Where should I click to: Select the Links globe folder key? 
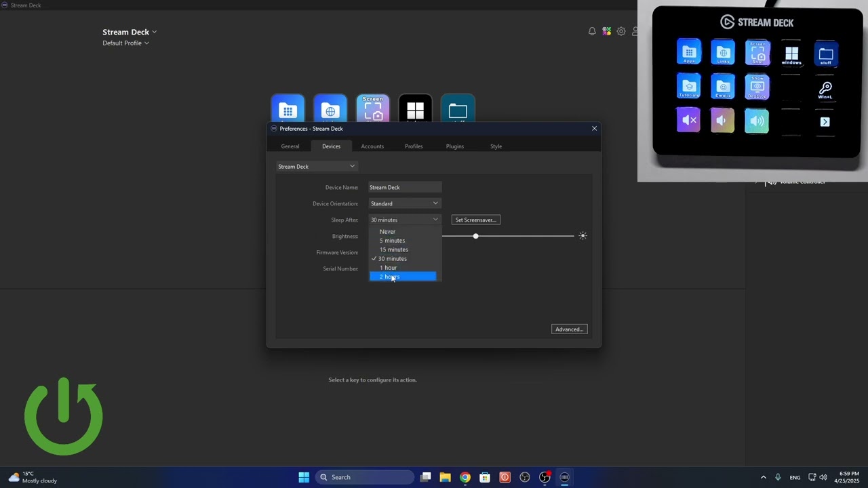coord(330,108)
